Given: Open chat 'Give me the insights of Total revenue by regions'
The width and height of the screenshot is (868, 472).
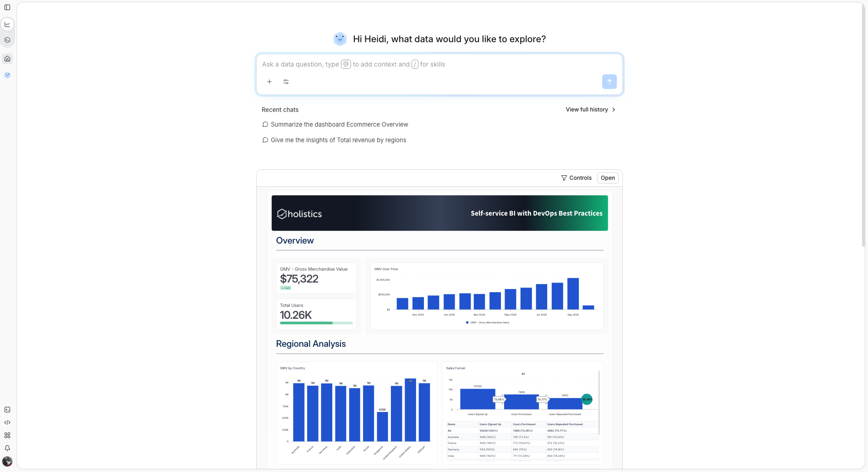Looking at the screenshot, I should point(338,140).
